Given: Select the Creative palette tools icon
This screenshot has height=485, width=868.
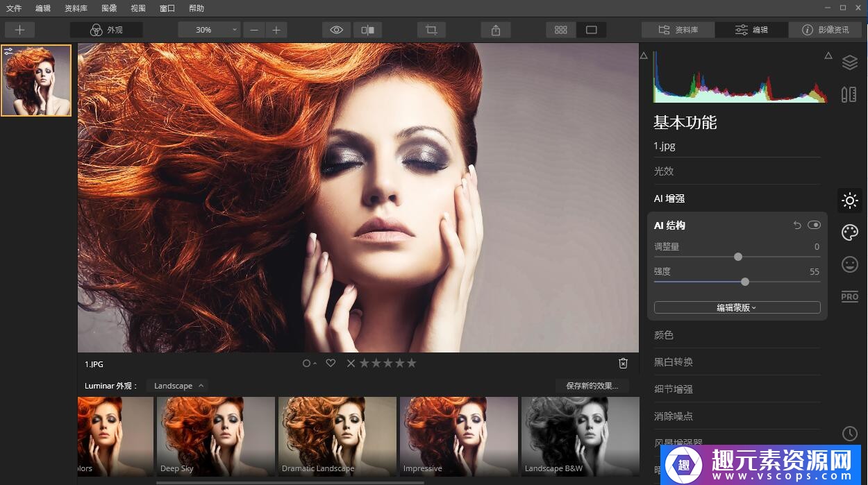Looking at the screenshot, I should (x=849, y=232).
